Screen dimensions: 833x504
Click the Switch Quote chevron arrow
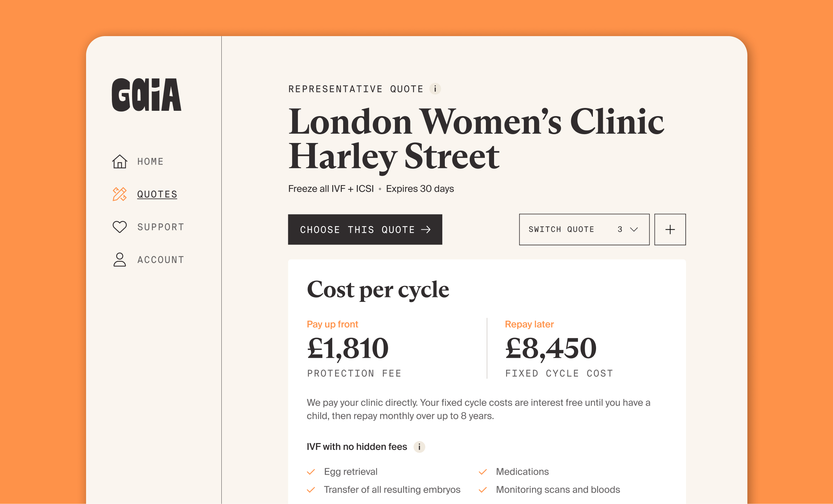634,229
